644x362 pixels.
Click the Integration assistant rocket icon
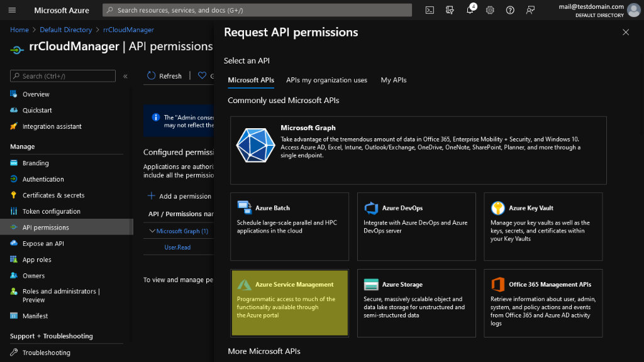coord(14,126)
